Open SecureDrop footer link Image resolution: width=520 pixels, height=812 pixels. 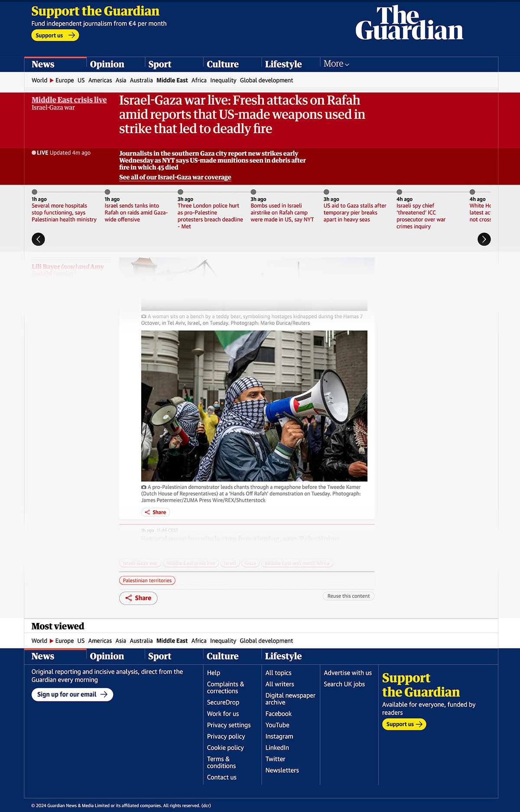click(223, 702)
